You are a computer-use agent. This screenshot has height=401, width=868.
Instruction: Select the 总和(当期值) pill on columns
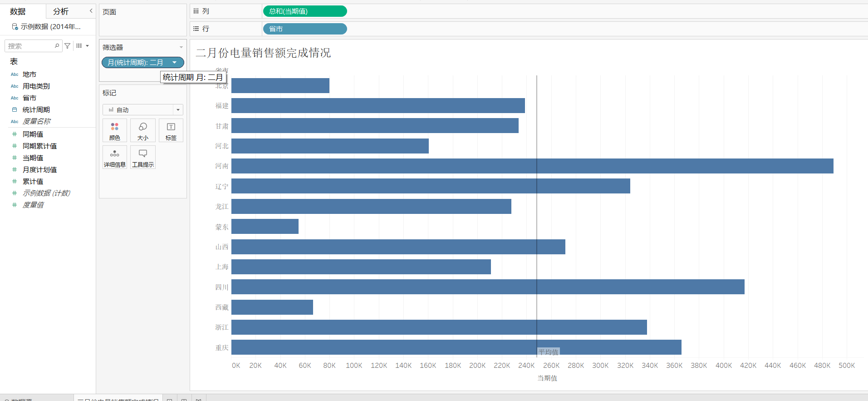[305, 11]
